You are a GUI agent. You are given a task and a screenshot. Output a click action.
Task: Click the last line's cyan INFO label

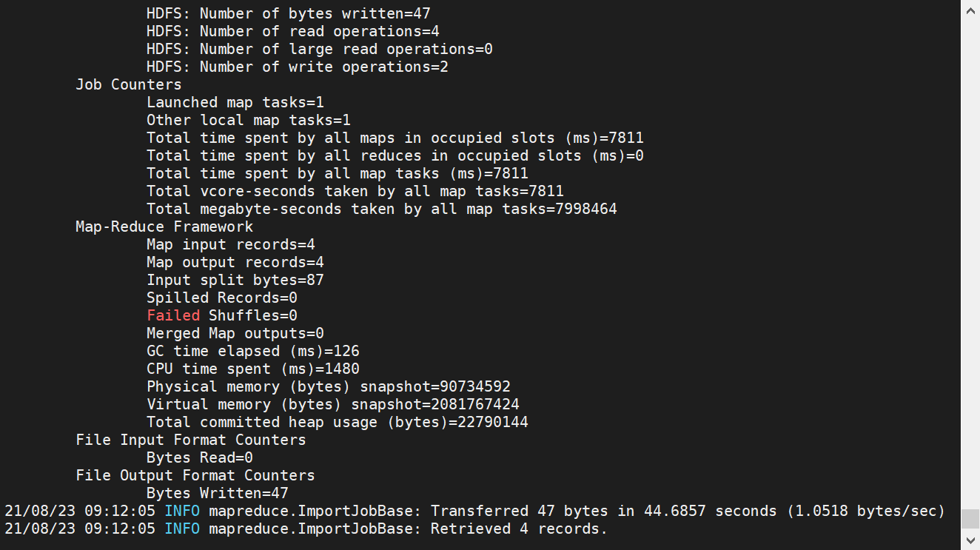click(x=182, y=529)
